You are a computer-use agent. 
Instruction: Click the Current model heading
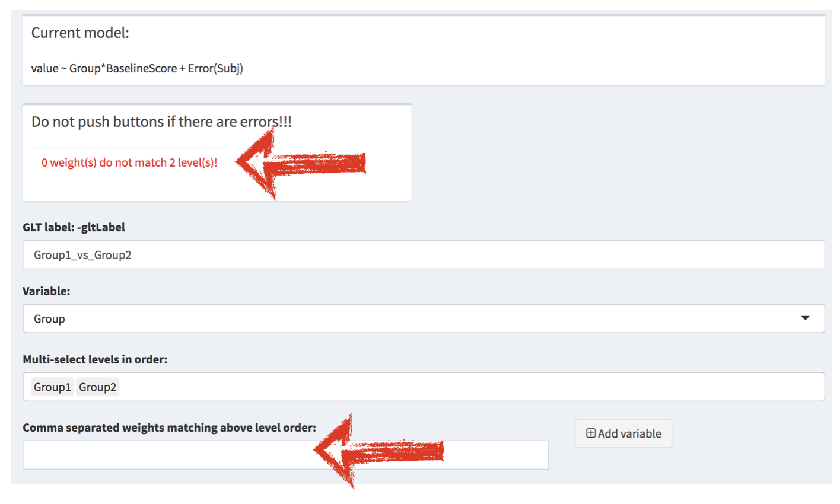[80, 33]
